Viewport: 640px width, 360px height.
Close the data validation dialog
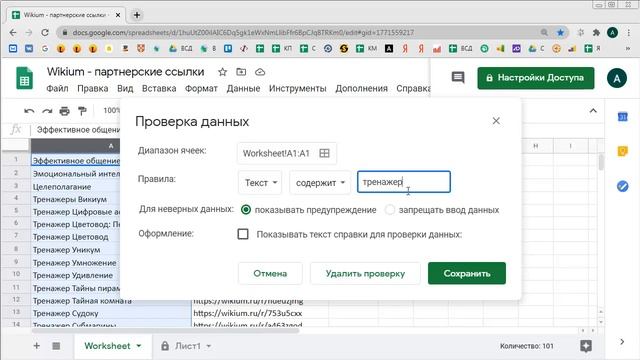tap(496, 121)
